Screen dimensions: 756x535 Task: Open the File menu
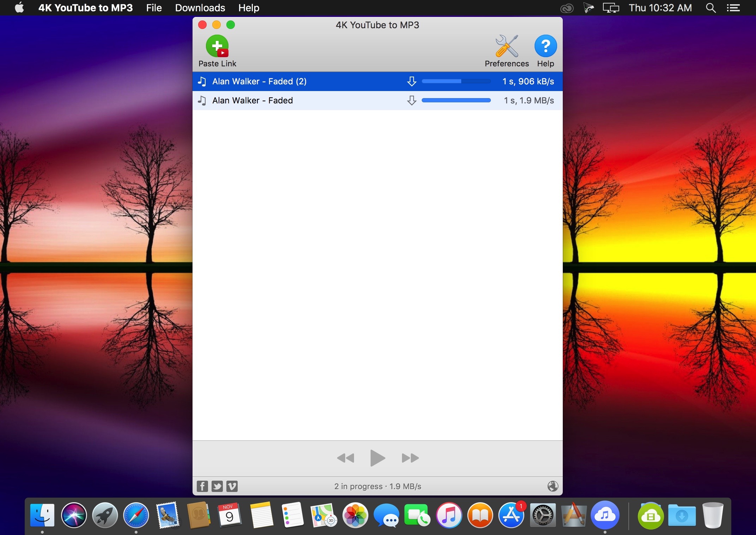click(153, 7)
